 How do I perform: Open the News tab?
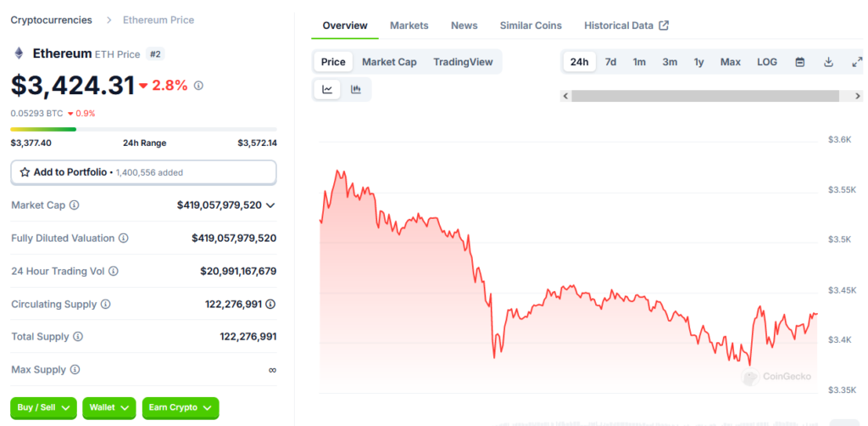coord(465,25)
